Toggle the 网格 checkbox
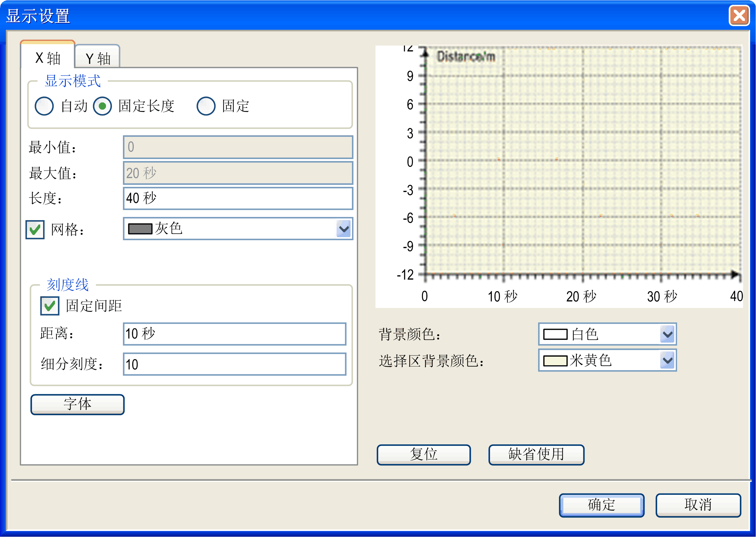The width and height of the screenshot is (756, 537). point(35,229)
